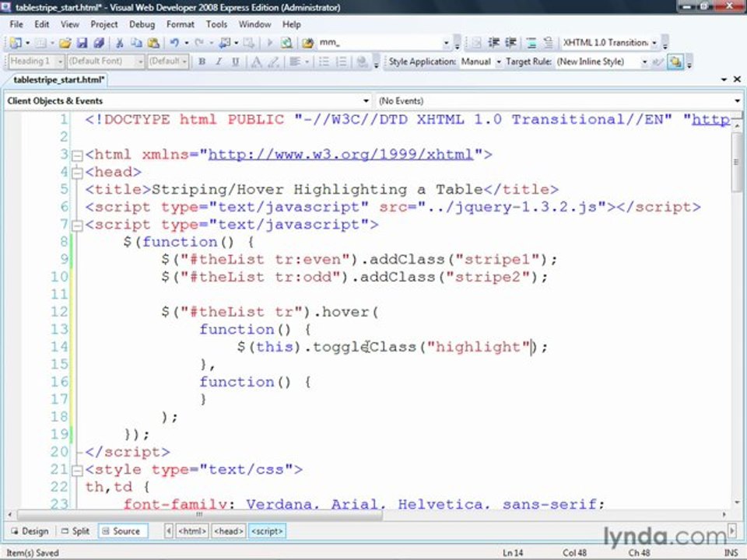
Task: Switch to Split view
Action: tap(75, 531)
